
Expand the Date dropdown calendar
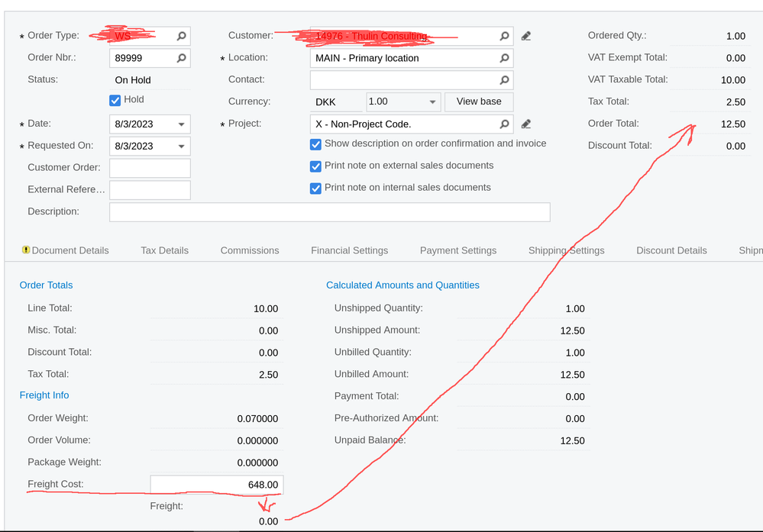click(x=181, y=124)
